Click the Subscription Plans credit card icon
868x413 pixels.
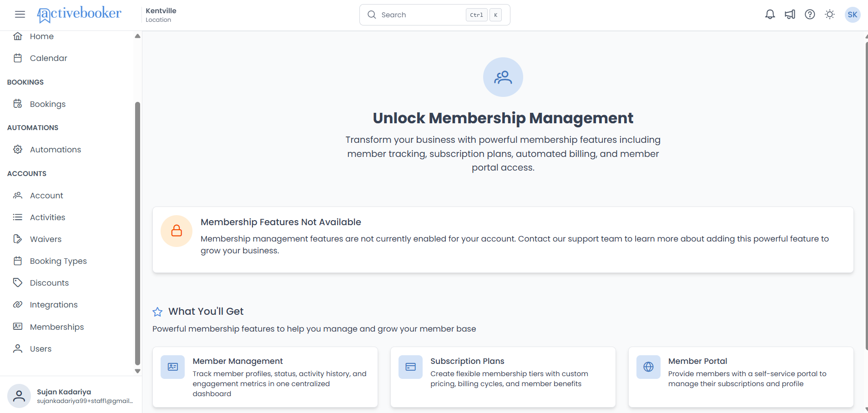pyautogui.click(x=411, y=367)
